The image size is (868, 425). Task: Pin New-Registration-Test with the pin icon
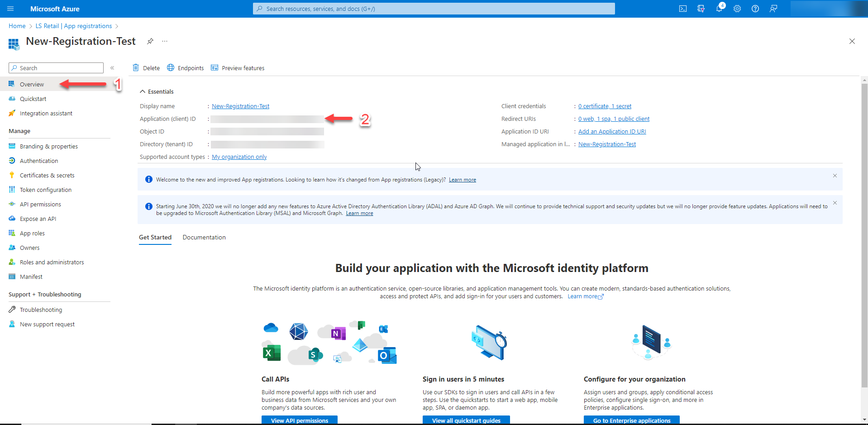[150, 41]
